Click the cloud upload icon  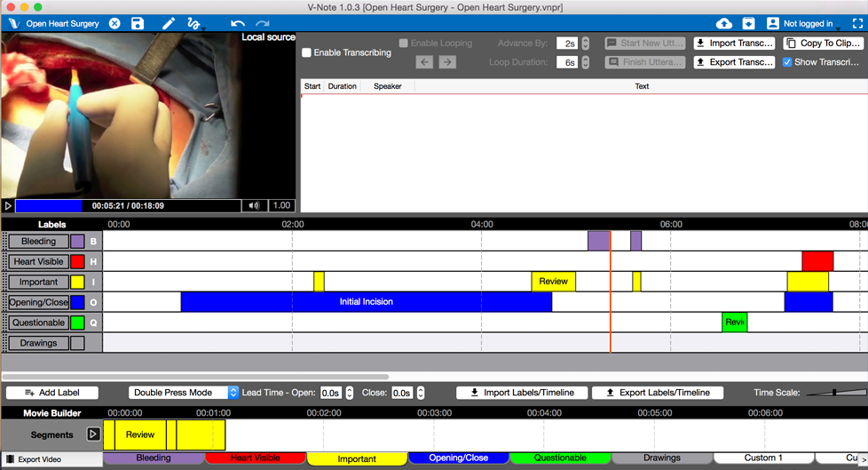(724, 23)
